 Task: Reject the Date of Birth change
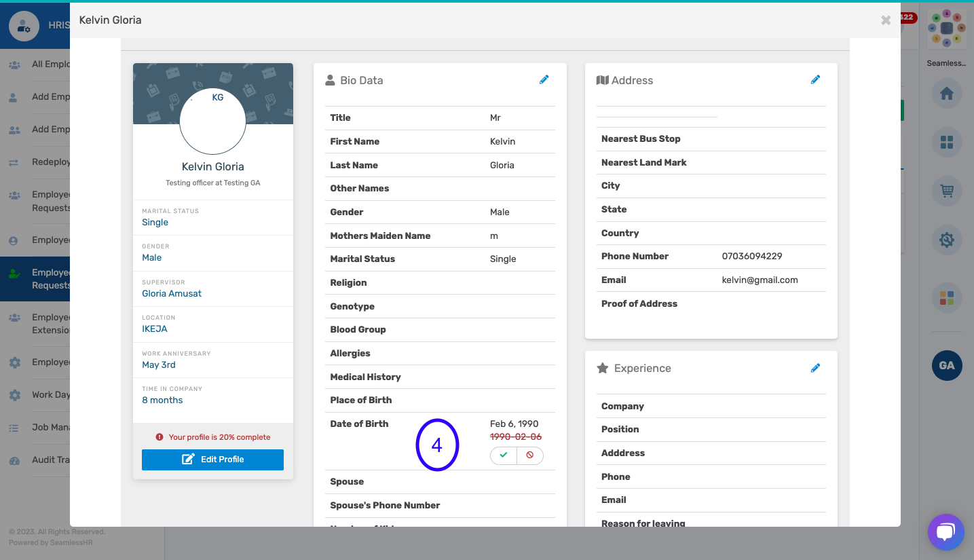click(530, 455)
